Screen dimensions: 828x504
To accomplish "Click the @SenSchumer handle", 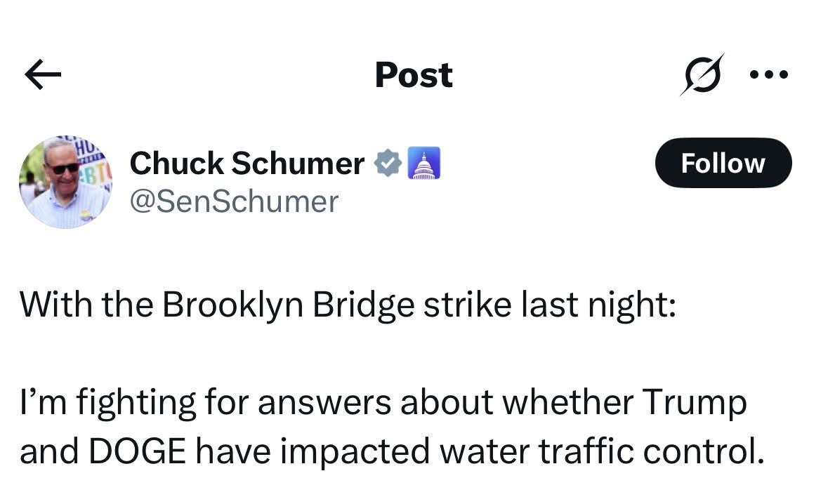I will coord(234,201).
